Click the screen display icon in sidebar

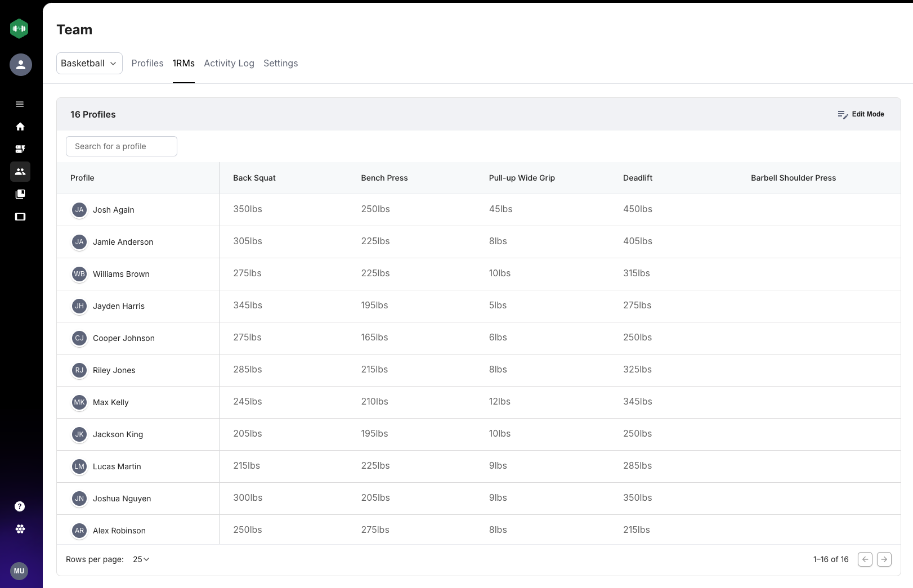[x=20, y=217]
